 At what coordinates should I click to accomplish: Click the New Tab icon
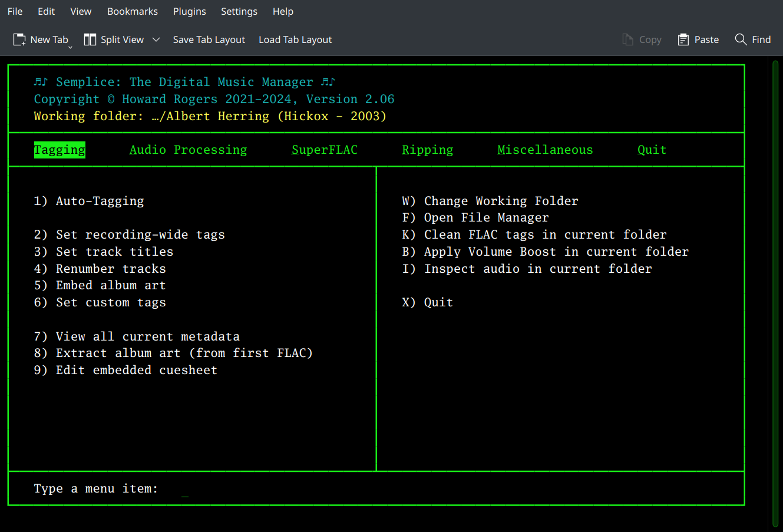(19, 39)
